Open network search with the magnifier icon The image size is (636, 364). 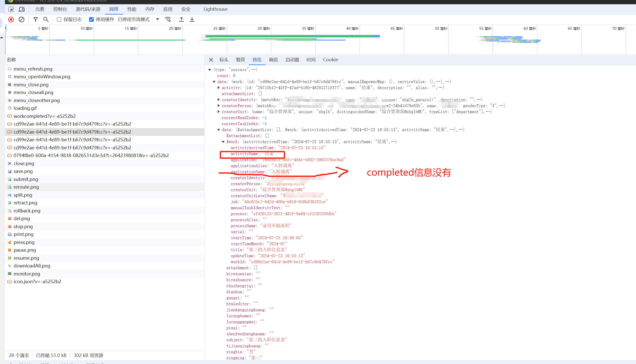pyautogui.click(x=46, y=20)
